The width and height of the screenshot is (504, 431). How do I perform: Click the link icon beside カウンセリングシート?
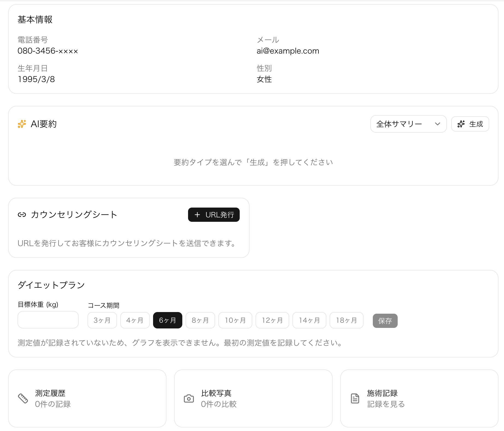tap(22, 215)
